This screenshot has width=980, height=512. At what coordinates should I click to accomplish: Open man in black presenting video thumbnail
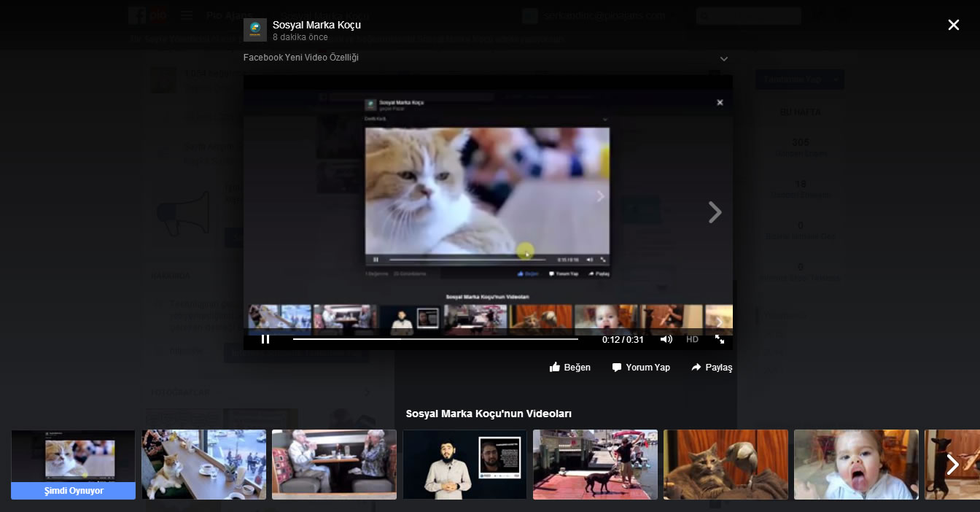[x=464, y=465]
